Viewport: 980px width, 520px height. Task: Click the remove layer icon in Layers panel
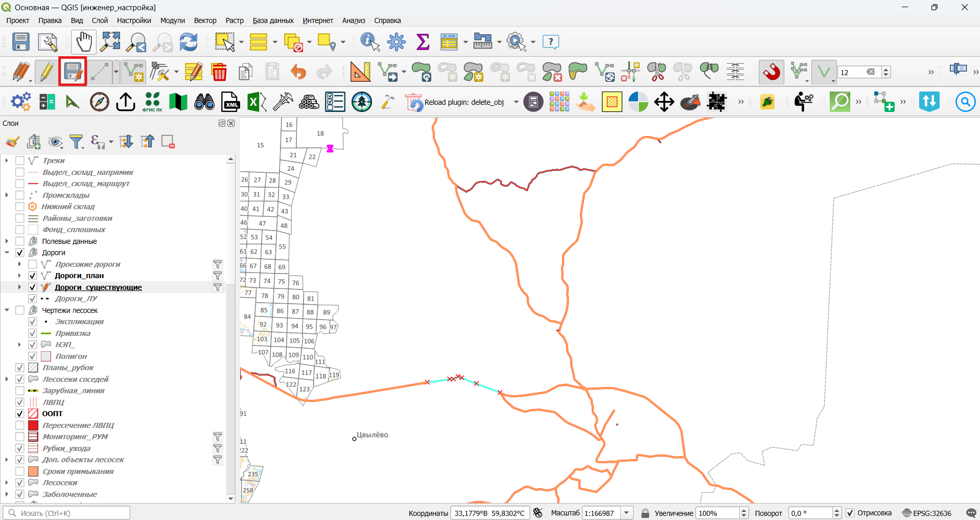coord(168,142)
